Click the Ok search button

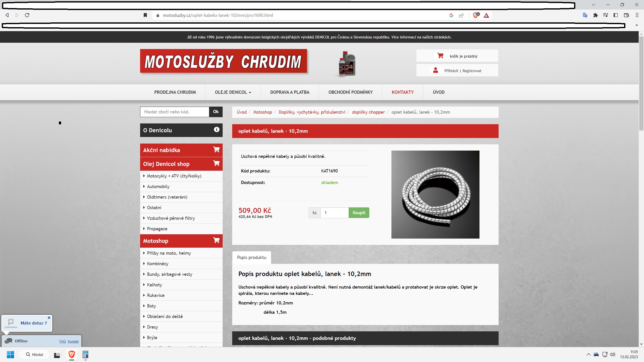point(216,112)
